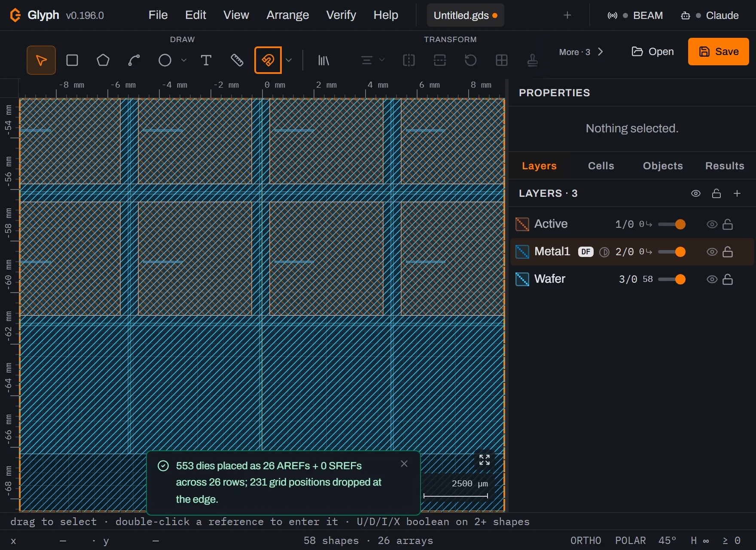This screenshot has height=550, width=756.
Task: Switch to the Objects tab
Action: [x=663, y=166]
